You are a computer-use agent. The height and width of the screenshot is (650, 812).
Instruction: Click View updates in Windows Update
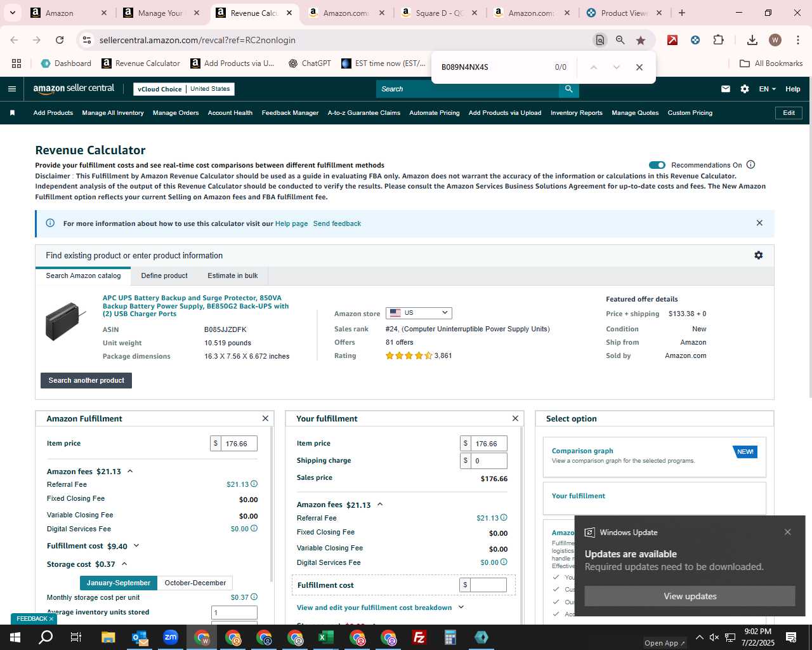point(690,596)
